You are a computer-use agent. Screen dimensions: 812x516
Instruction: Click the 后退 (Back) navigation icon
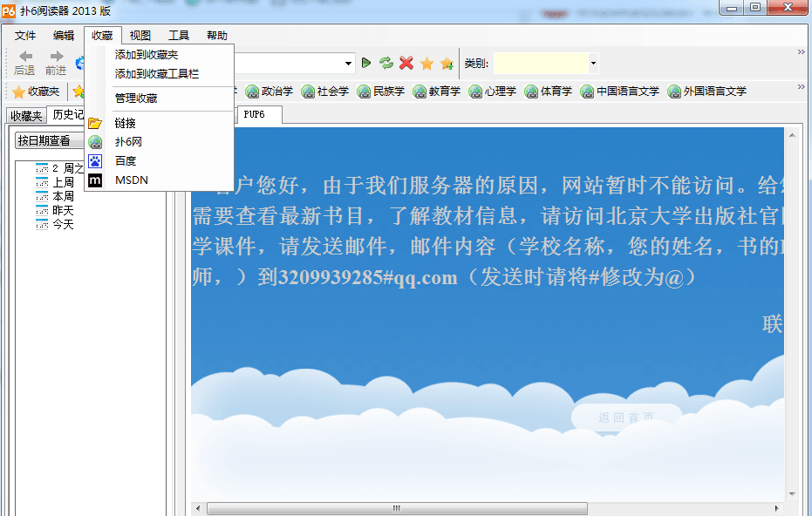pyautogui.click(x=24, y=58)
